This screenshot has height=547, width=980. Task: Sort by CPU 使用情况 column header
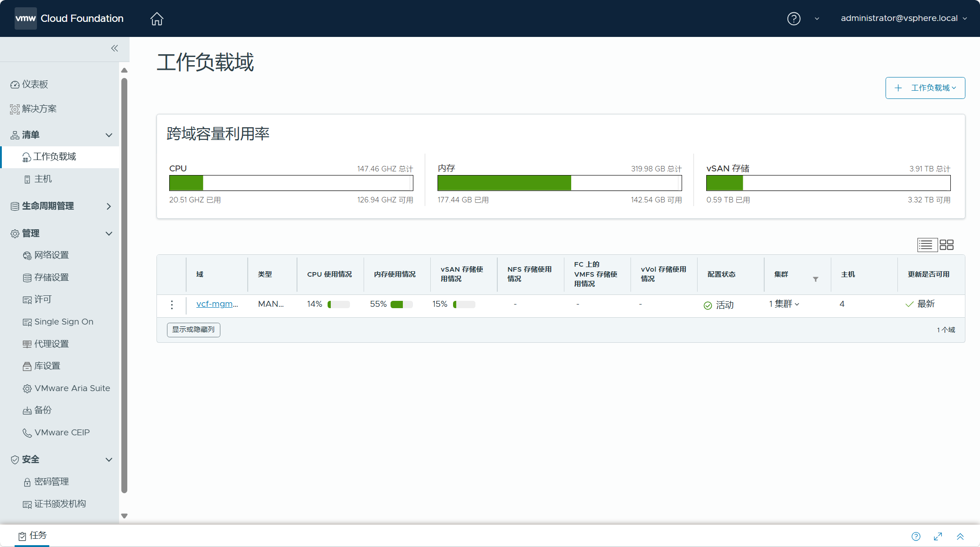pyautogui.click(x=329, y=274)
